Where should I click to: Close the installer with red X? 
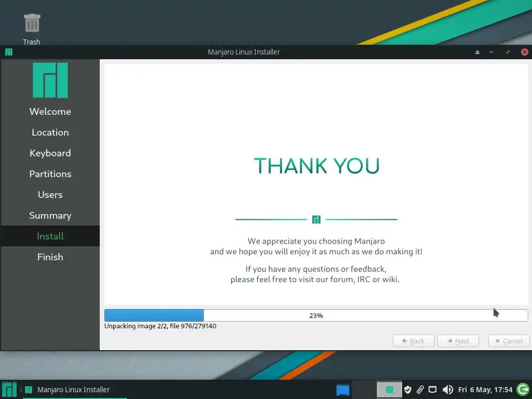click(x=525, y=52)
